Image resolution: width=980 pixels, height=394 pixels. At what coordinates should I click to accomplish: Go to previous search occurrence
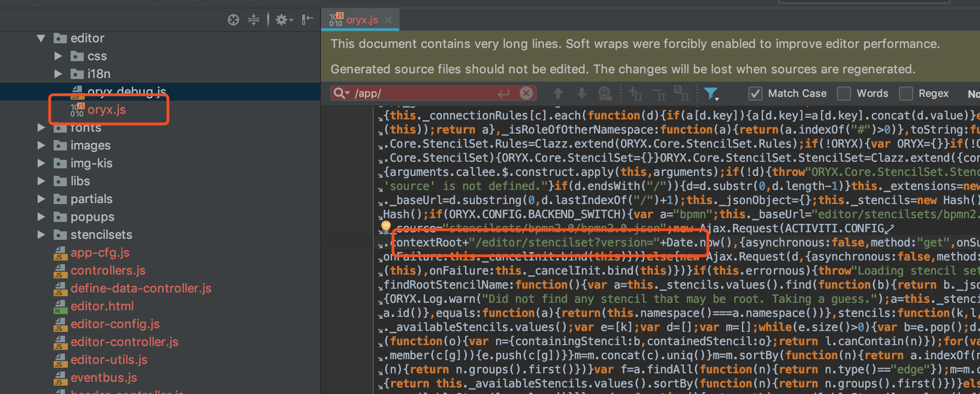pos(558,93)
